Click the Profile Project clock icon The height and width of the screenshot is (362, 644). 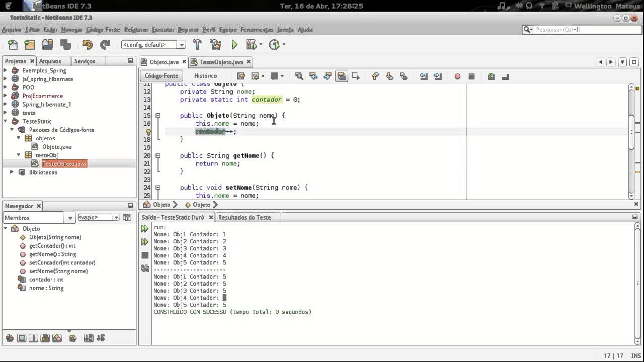(274, 45)
